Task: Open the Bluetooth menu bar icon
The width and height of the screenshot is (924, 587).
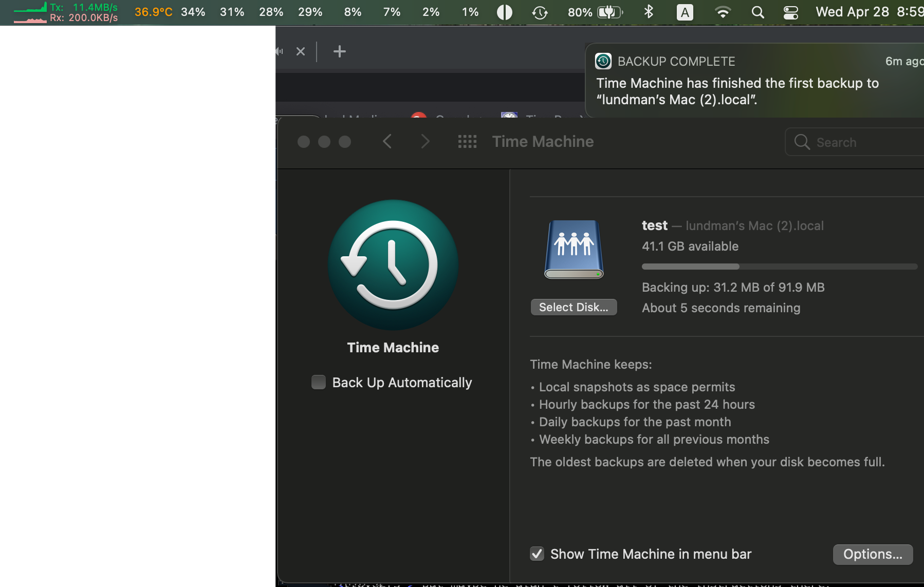Action: pos(649,12)
